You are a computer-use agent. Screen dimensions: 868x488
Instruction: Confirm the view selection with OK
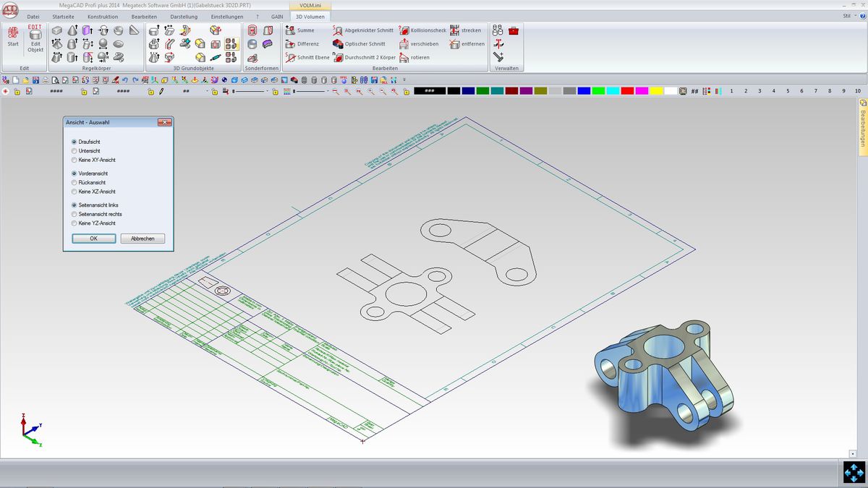[93, 239]
